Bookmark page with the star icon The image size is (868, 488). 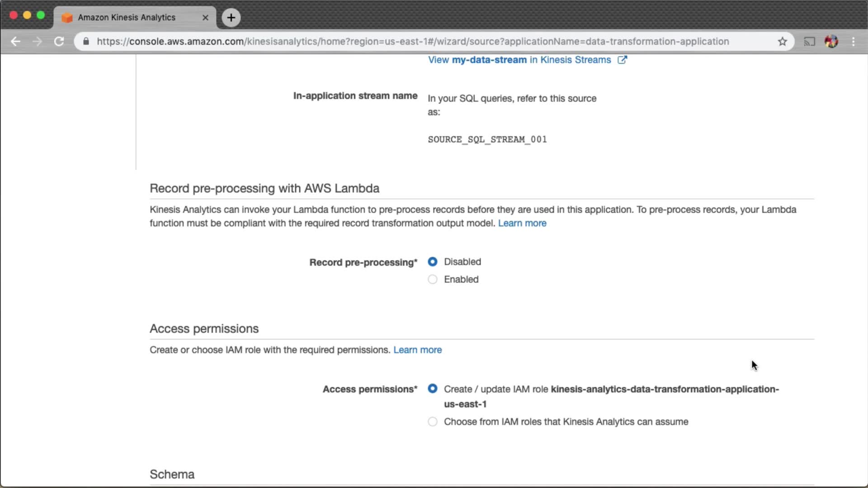pos(783,42)
